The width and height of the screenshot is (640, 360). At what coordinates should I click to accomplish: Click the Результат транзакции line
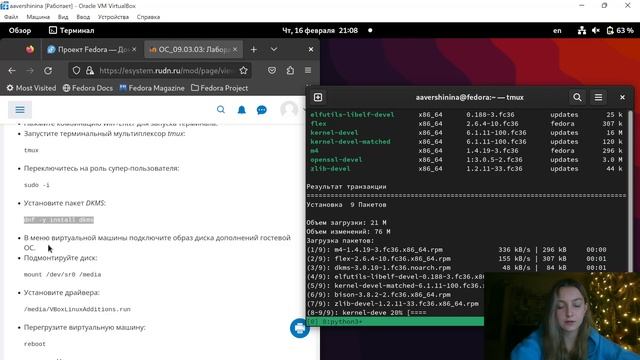pos(346,187)
